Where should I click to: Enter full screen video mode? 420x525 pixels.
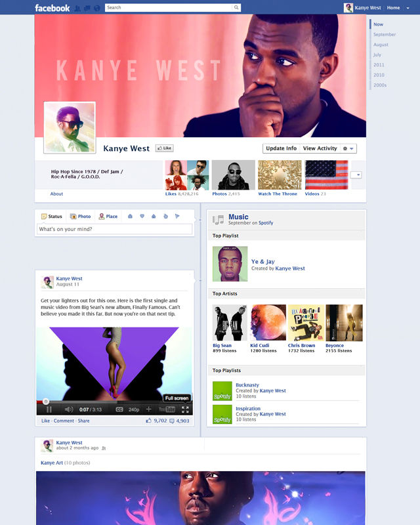point(185,409)
